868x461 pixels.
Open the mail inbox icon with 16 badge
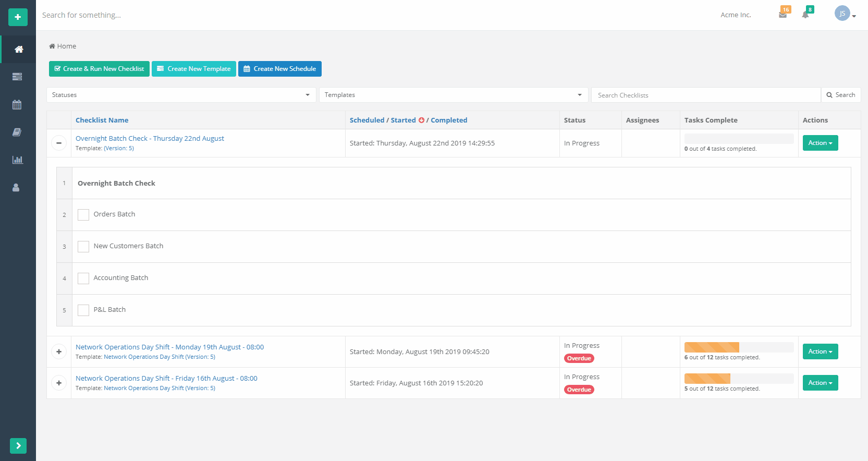(783, 14)
